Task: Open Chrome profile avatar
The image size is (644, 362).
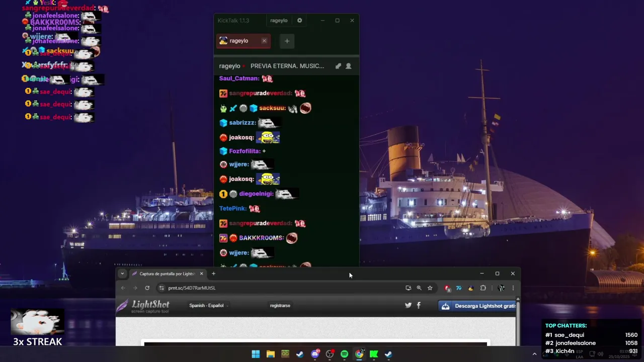Action: point(501,288)
